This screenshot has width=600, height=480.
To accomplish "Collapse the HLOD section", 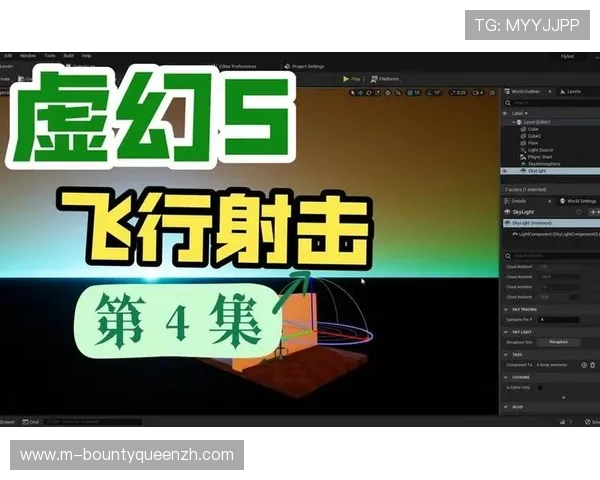I will click(x=505, y=407).
